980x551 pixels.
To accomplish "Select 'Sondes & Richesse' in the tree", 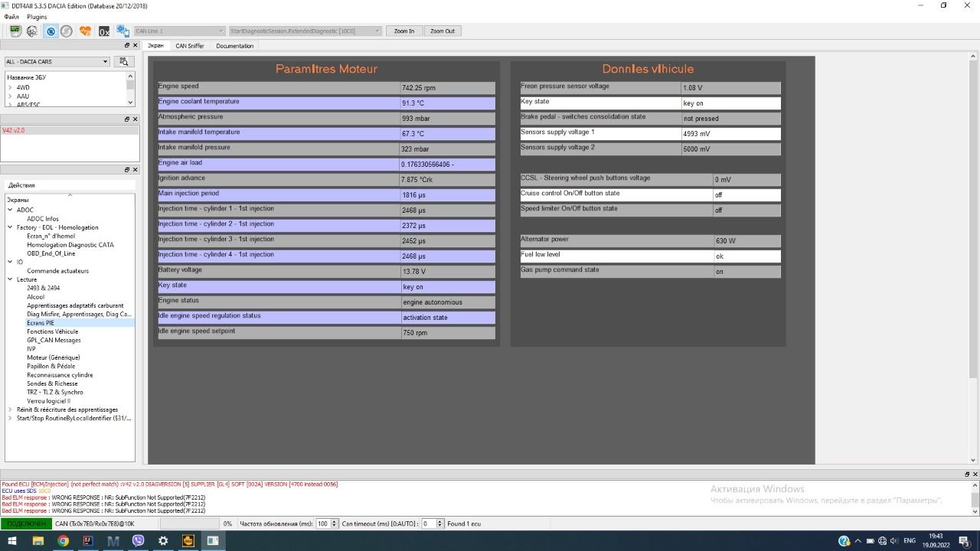I will tap(52, 383).
